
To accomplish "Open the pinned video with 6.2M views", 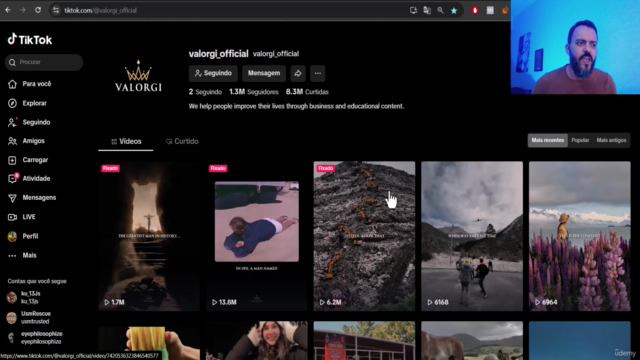I will point(364,236).
